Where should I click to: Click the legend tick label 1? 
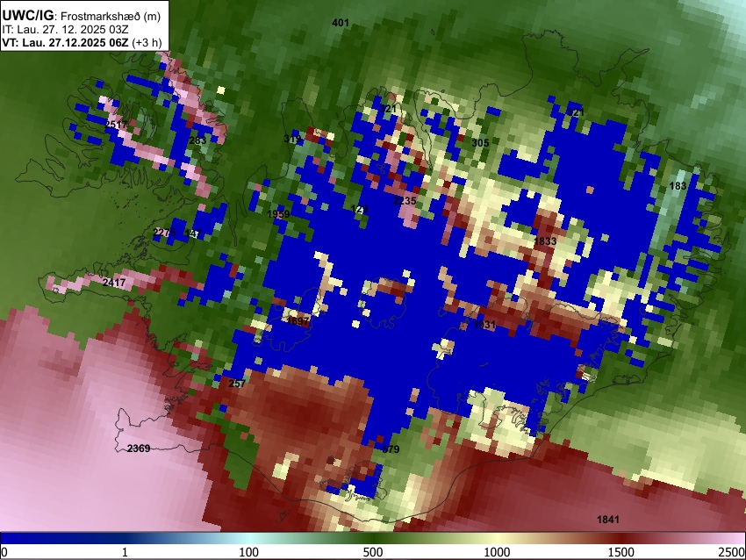pos(125,553)
